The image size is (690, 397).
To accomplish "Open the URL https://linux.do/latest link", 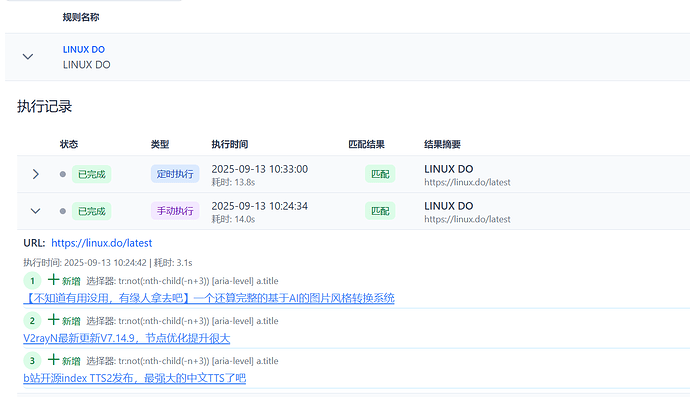I will point(102,243).
